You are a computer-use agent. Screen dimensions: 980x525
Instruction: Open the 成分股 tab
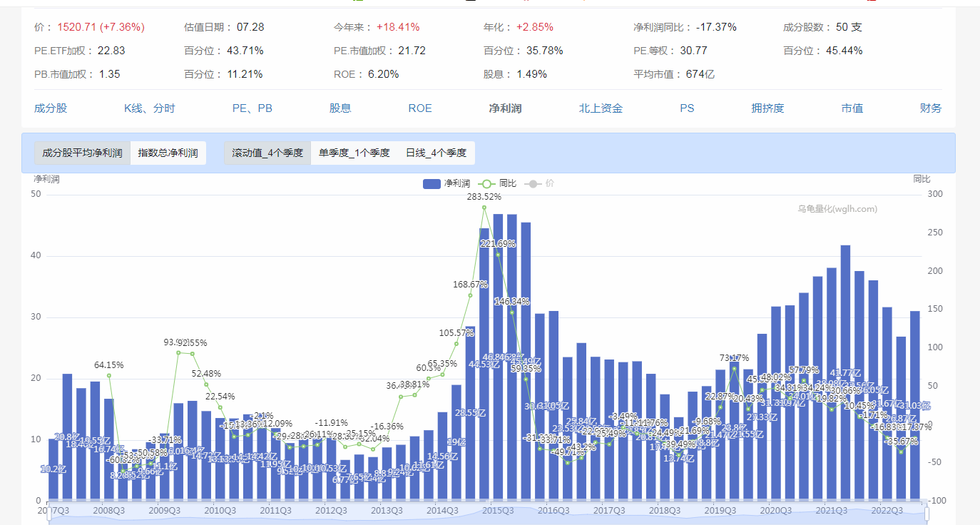click(x=51, y=108)
